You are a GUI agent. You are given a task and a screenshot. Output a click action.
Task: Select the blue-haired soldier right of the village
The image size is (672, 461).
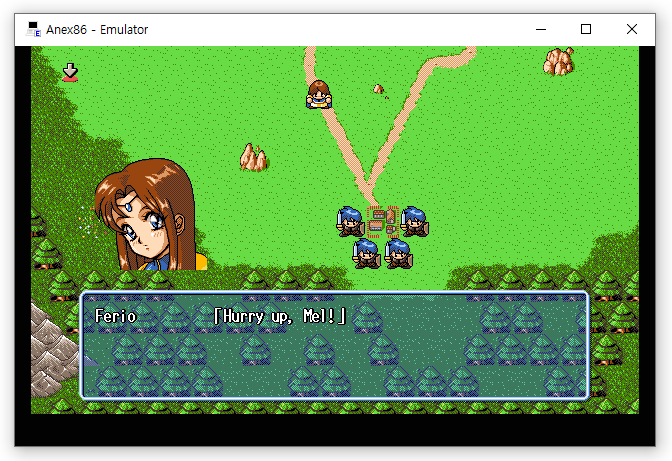coord(415,222)
